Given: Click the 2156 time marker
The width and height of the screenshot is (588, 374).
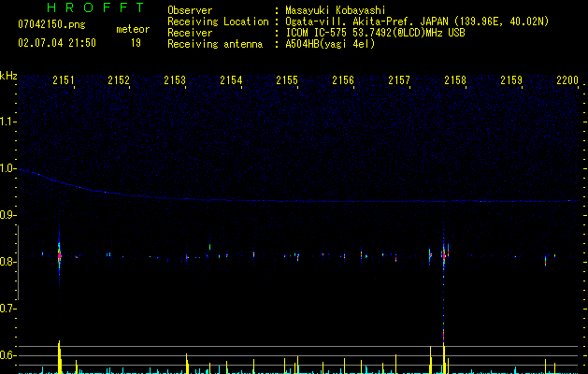Looking at the screenshot, I should [343, 80].
